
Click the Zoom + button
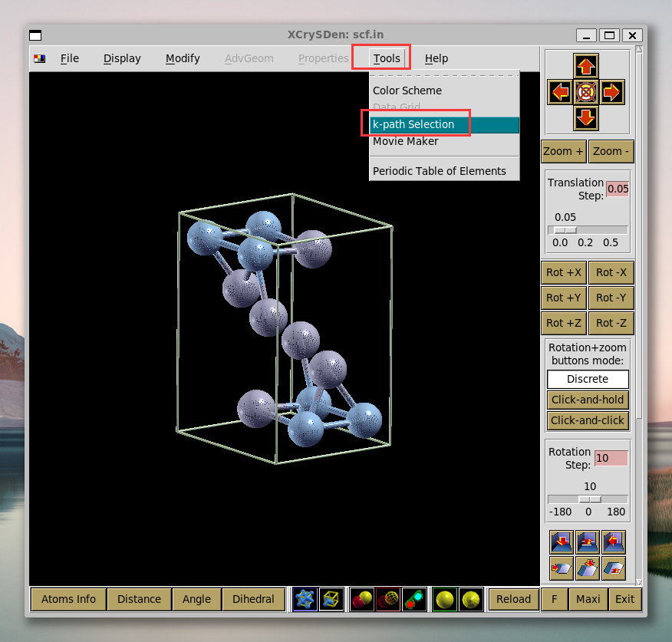coord(564,151)
